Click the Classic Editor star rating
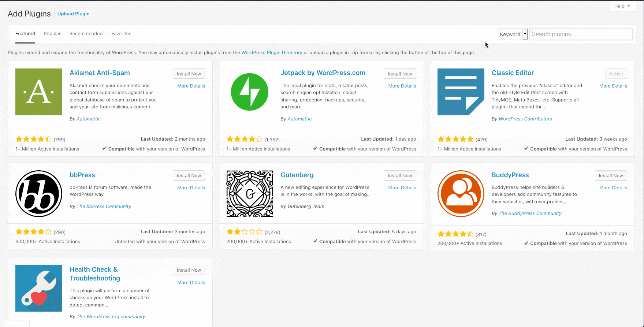Image resolution: width=644 pixels, height=327 pixels. [455, 139]
